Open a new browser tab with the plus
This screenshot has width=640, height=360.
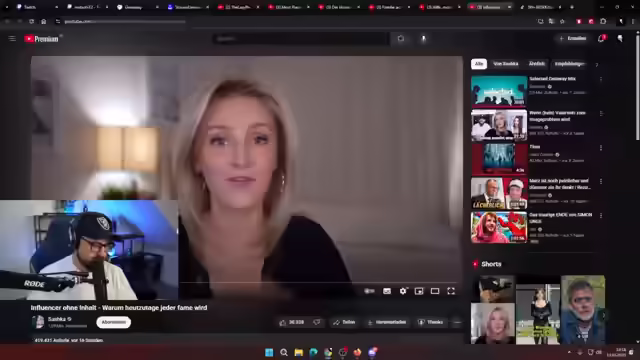click(571, 7)
